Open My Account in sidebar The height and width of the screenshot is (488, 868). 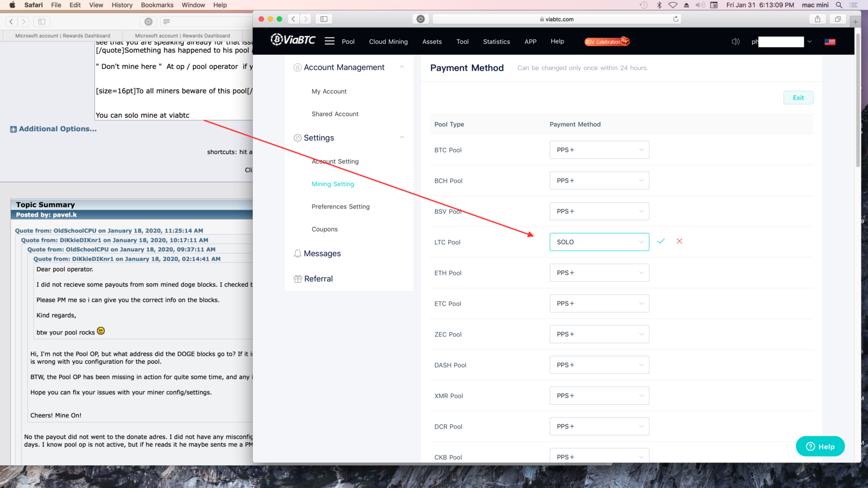[329, 92]
